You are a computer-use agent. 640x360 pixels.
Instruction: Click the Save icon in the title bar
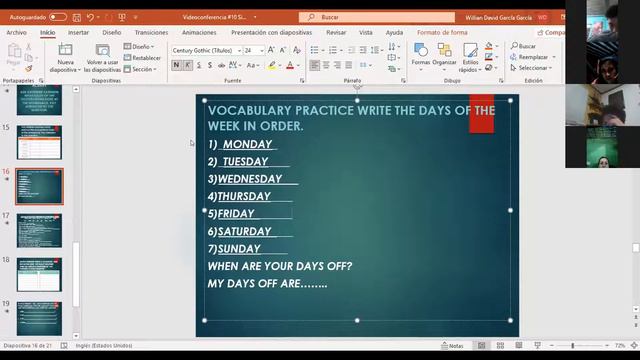coord(76,18)
